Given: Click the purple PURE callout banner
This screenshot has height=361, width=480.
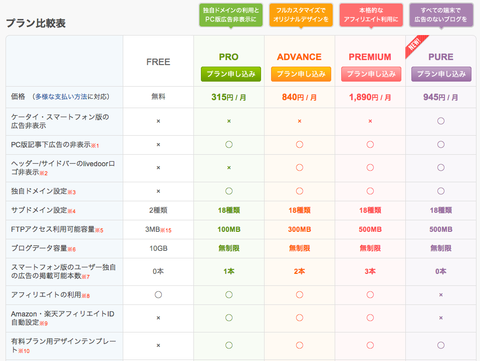Looking at the screenshot, I should tap(441, 15).
